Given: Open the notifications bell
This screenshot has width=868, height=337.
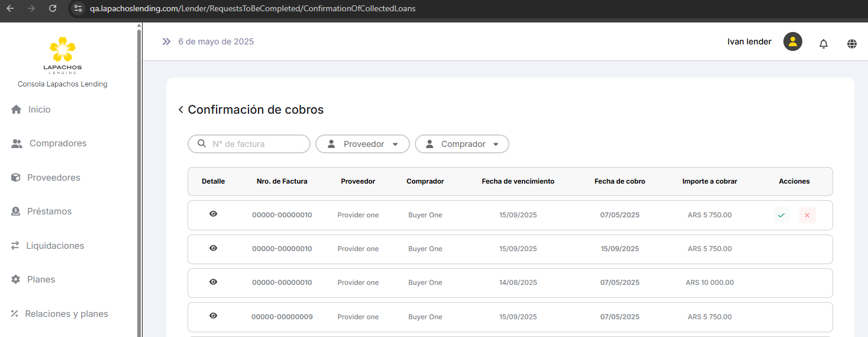Looking at the screenshot, I should [823, 43].
